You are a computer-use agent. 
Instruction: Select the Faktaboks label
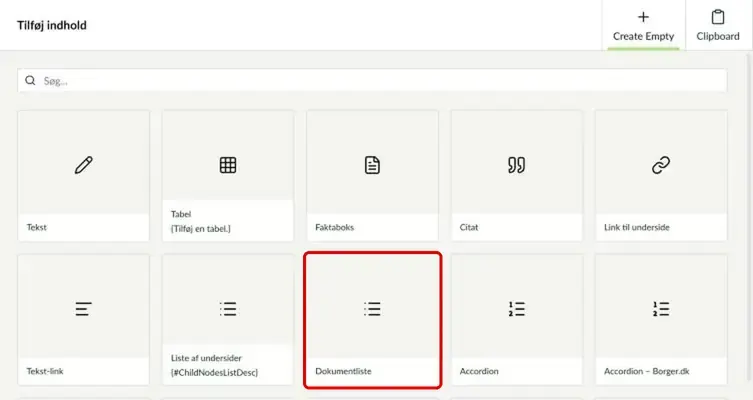pyautogui.click(x=334, y=227)
